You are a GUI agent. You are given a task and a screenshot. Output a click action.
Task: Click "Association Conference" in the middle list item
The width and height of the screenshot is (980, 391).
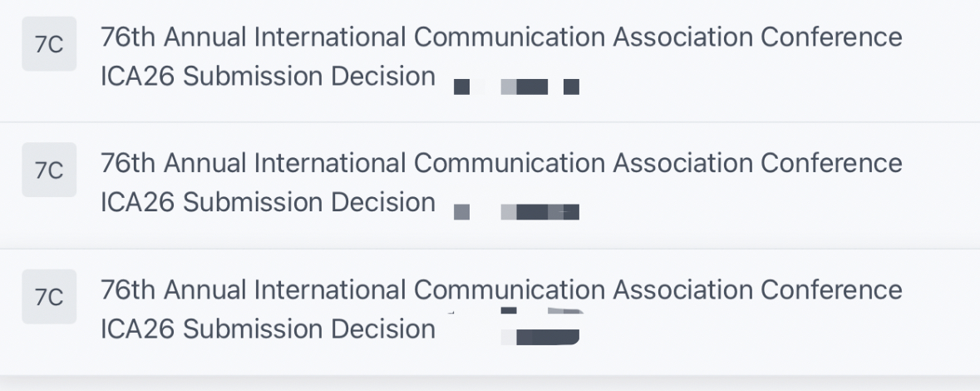pos(757,163)
